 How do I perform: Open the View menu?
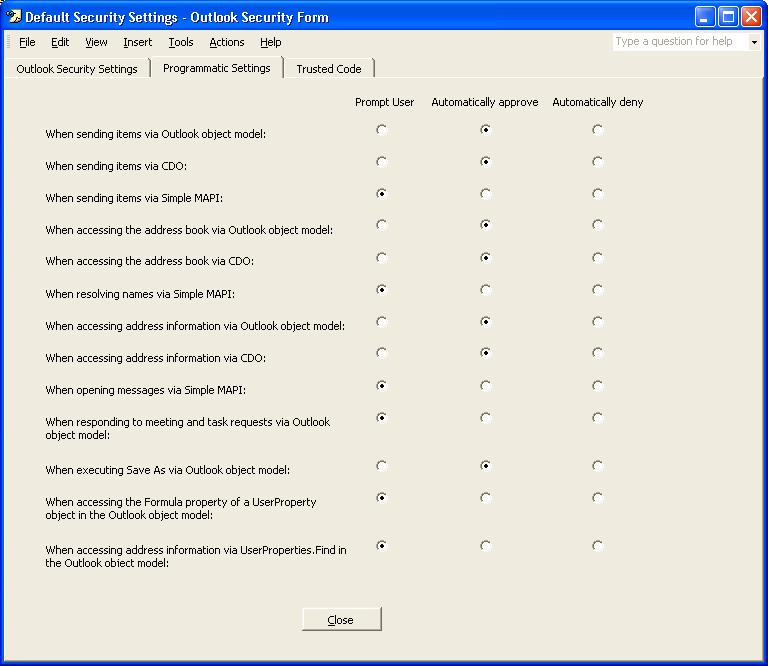[x=96, y=43]
